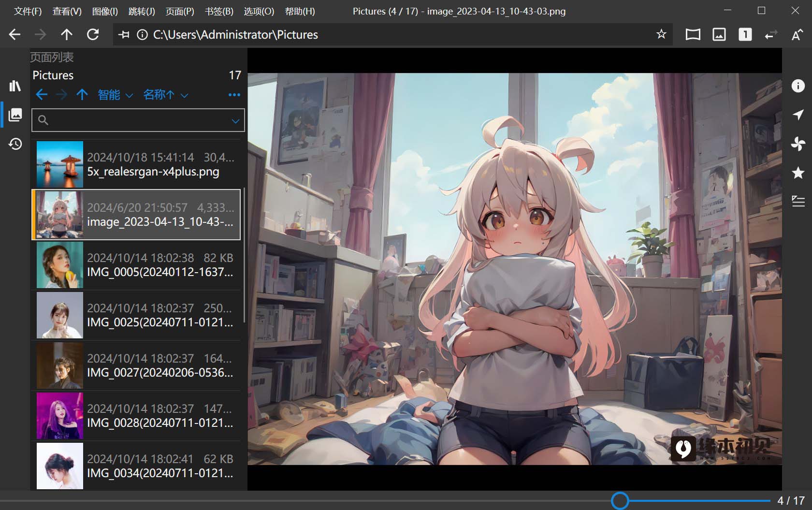Click the page list panel up arrow
Image resolution: width=812 pixels, height=510 pixels.
[82, 95]
